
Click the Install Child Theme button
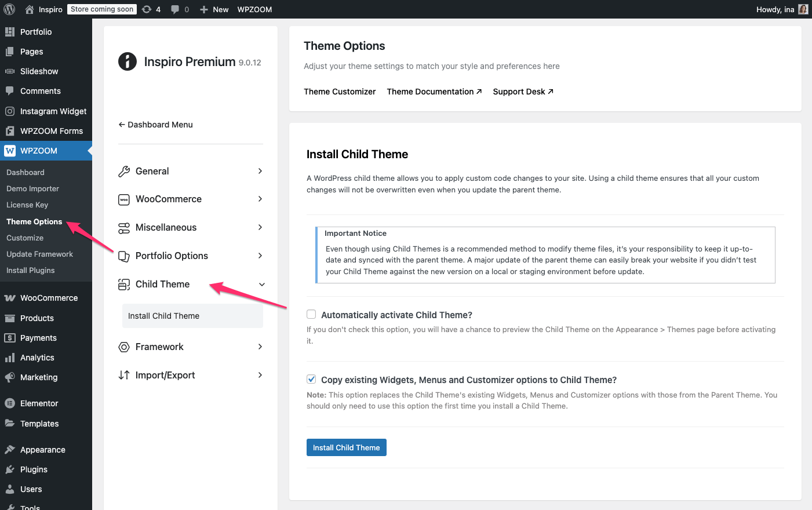click(346, 447)
